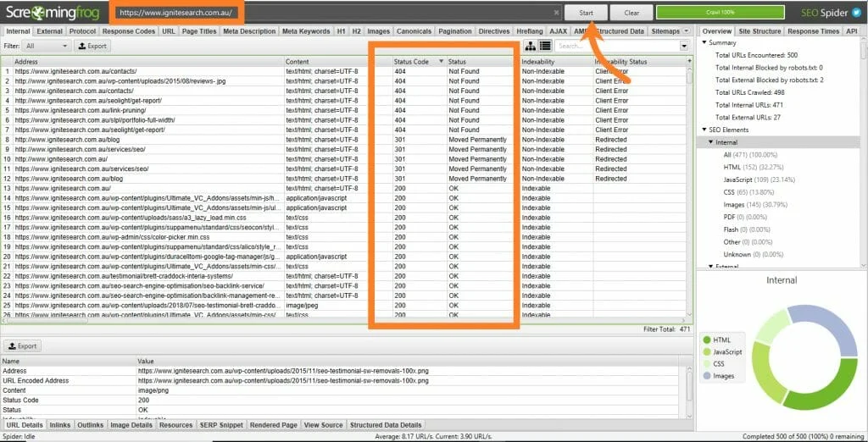The height and width of the screenshot is (442, 868).
Task: Open the Twitter bird icon
Action: coord(857,12)
